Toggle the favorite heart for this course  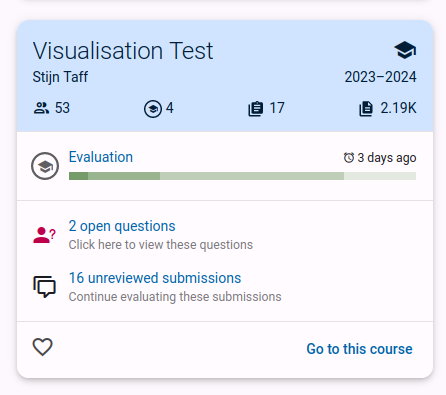[43, 347]
